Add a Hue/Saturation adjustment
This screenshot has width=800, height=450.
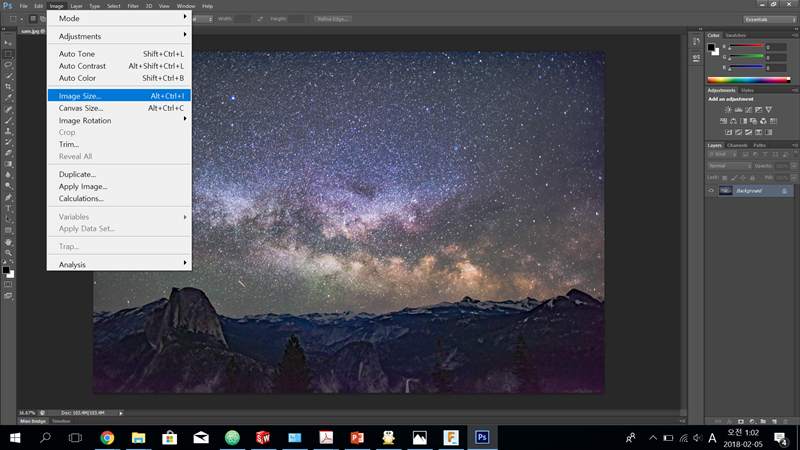tap(723, 121)
